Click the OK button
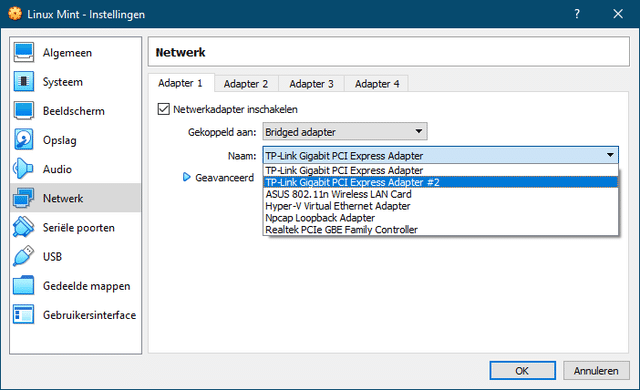 point(522,370)
